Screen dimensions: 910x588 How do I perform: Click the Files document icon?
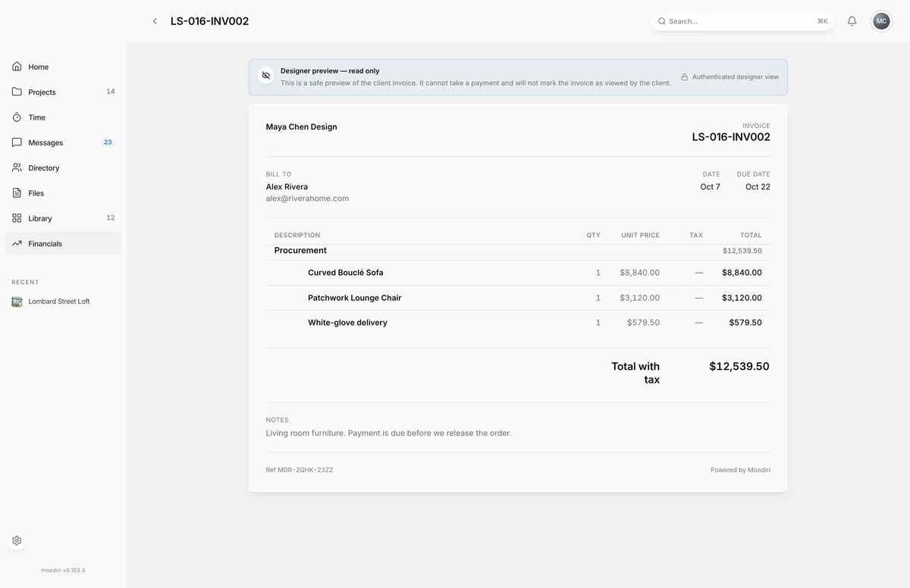coord(17,193)
